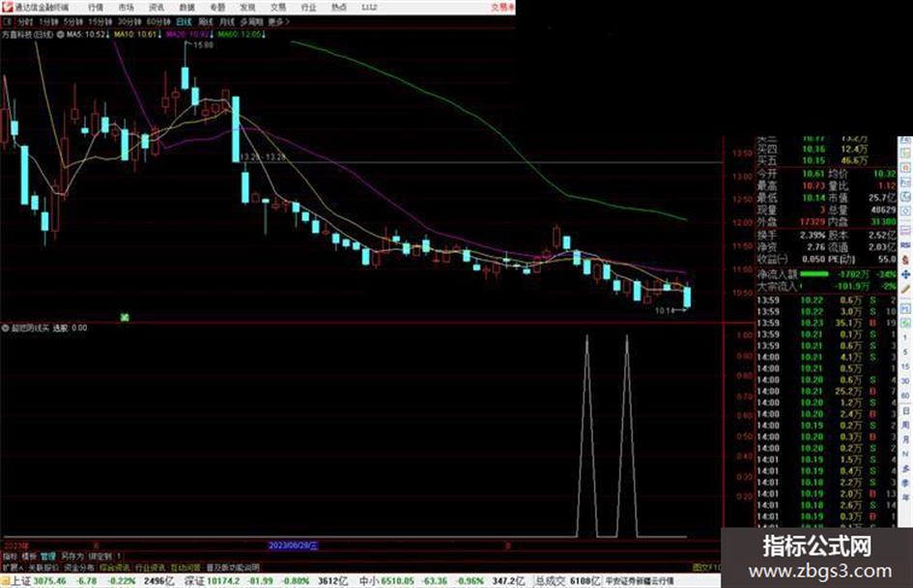Select the 15分钟 period tab

point(100,21)
